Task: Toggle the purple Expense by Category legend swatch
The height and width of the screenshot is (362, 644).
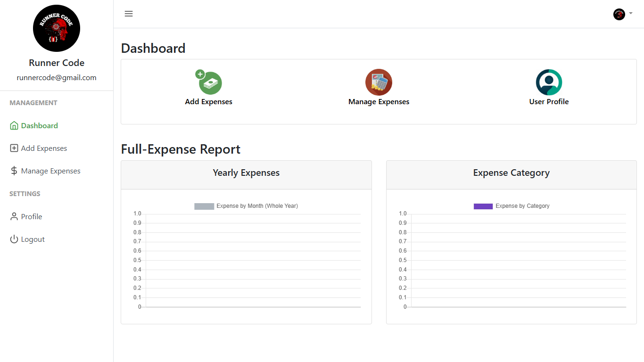Action: [483, 206]
